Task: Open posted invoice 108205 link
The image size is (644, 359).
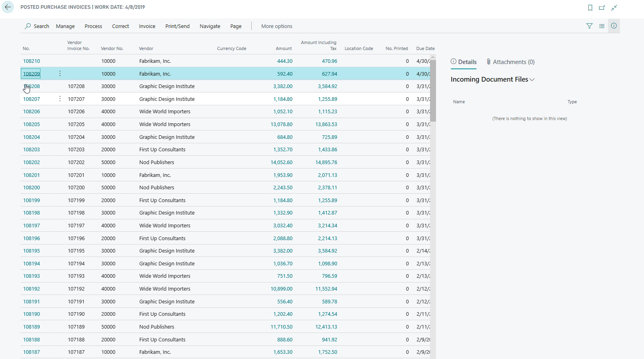Action: point(32,124)
